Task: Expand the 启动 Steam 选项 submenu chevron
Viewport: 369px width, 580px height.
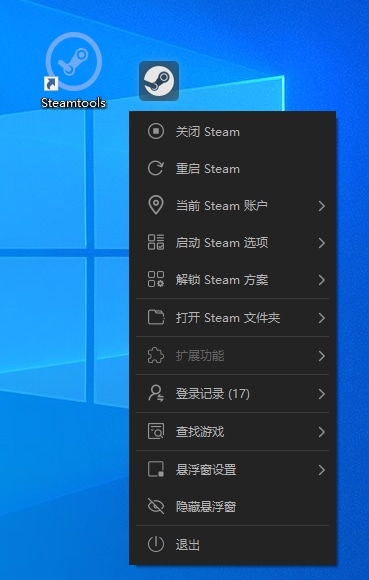Action: tap(322, 243)
